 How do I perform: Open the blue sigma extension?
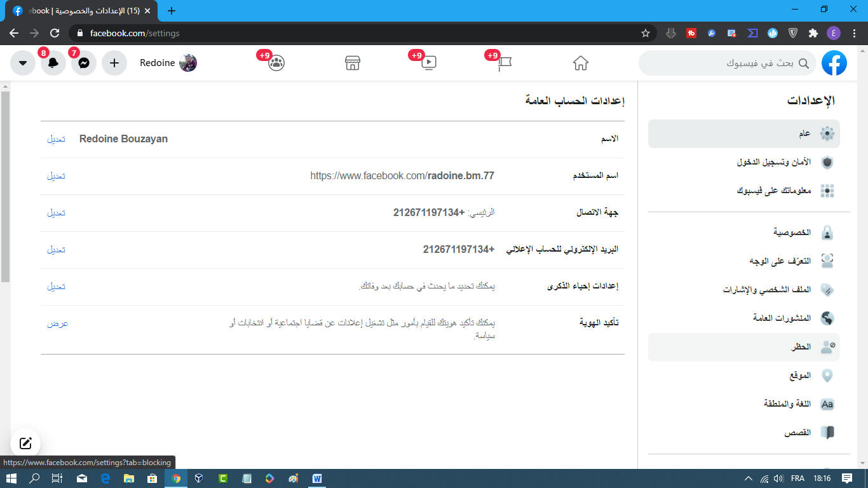coord(752,33)
